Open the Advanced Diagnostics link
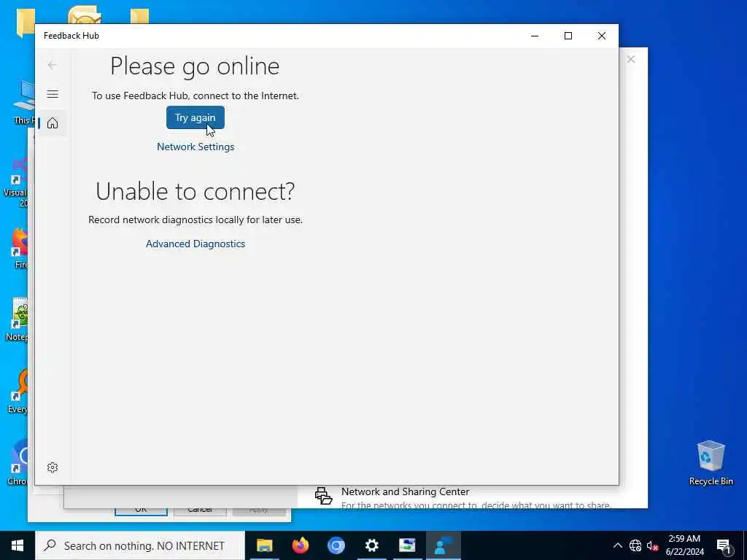Image resolution: width=747 pixels, height=560 pixels. point(196,244)
